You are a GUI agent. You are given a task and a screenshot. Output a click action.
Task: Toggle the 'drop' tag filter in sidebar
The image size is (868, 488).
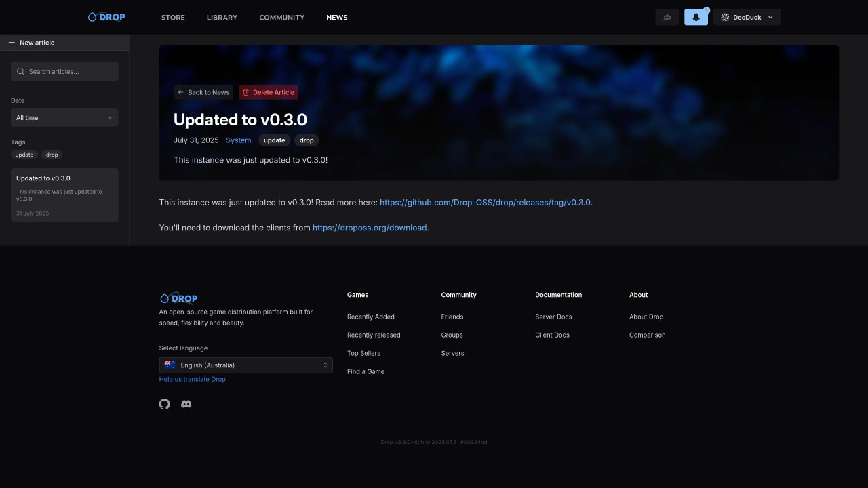(52, 155)
